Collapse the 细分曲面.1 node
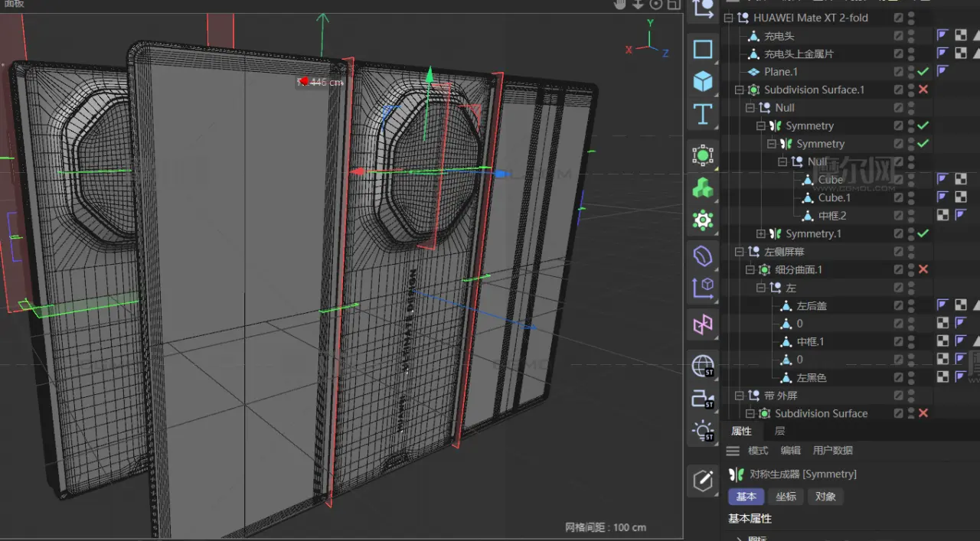Viewport: 980px width, 541px height. [750, 269]
